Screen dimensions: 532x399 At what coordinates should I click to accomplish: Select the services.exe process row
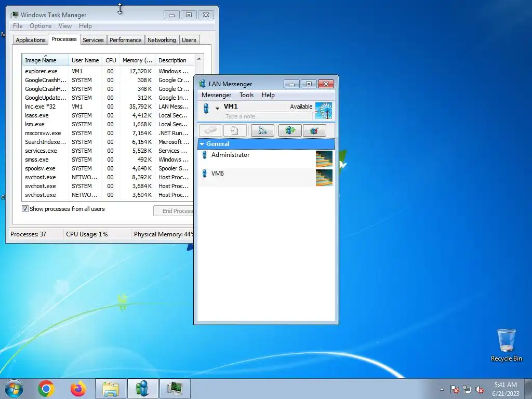108,151
